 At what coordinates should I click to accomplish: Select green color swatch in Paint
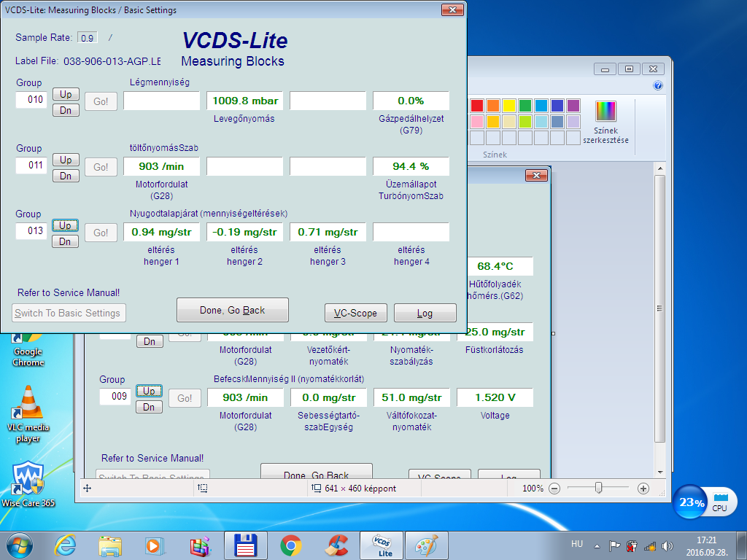[525, 106]
